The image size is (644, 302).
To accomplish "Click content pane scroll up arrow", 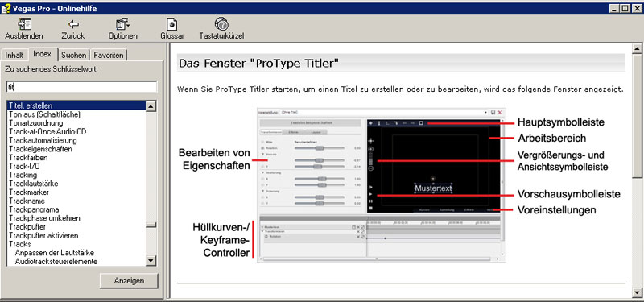I will [638, 48].
